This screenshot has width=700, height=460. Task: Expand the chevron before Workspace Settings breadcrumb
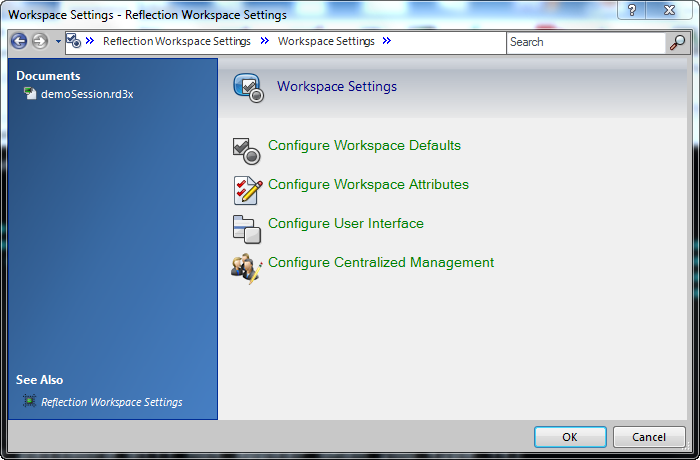pyautogui.click(x=265, y=42)
